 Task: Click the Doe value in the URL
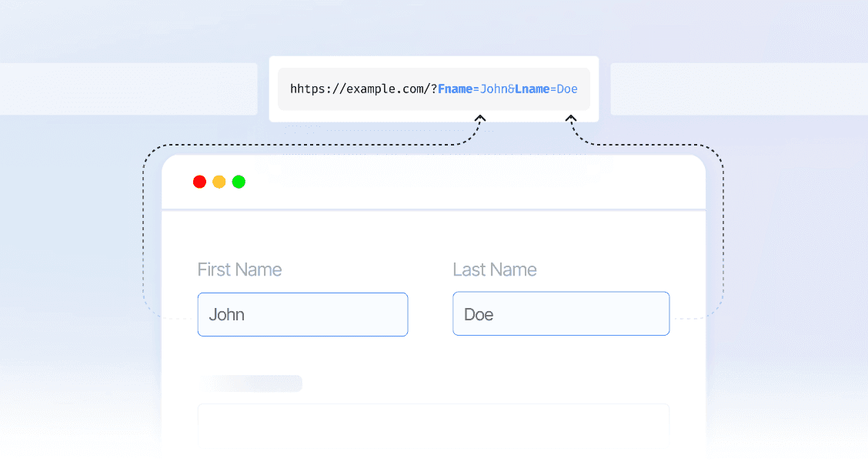click(567, 89)
